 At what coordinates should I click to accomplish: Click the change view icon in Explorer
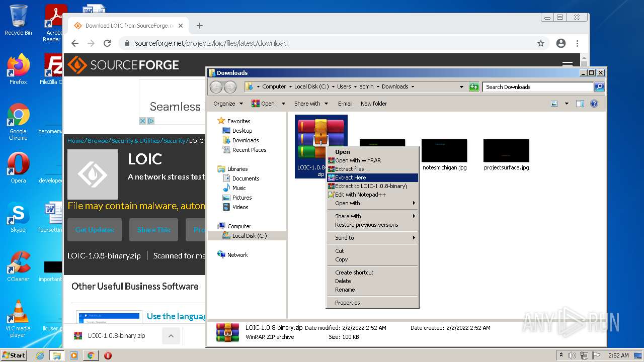(x=554, y=104)
